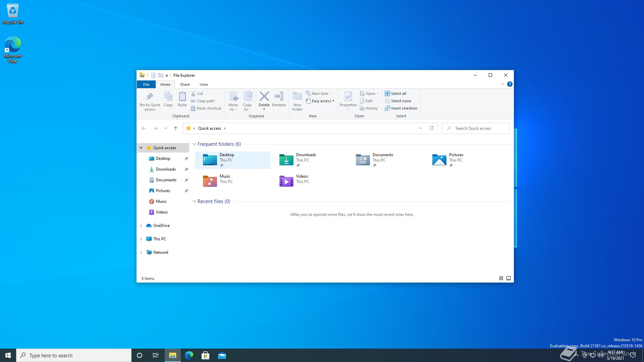This screenshot has width=644, height=362.
Task: Open the Help question mark icon
Action: click(x=509, y=84)
